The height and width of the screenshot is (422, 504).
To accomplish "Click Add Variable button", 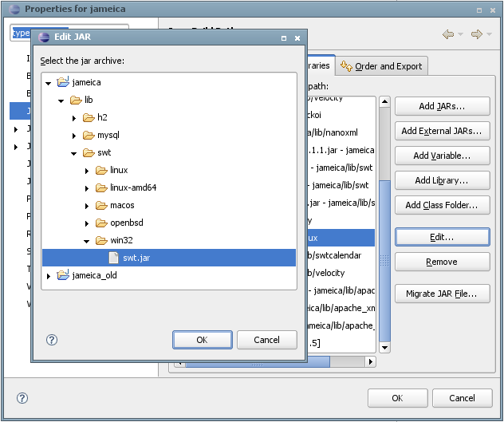I will click(443, 156).
